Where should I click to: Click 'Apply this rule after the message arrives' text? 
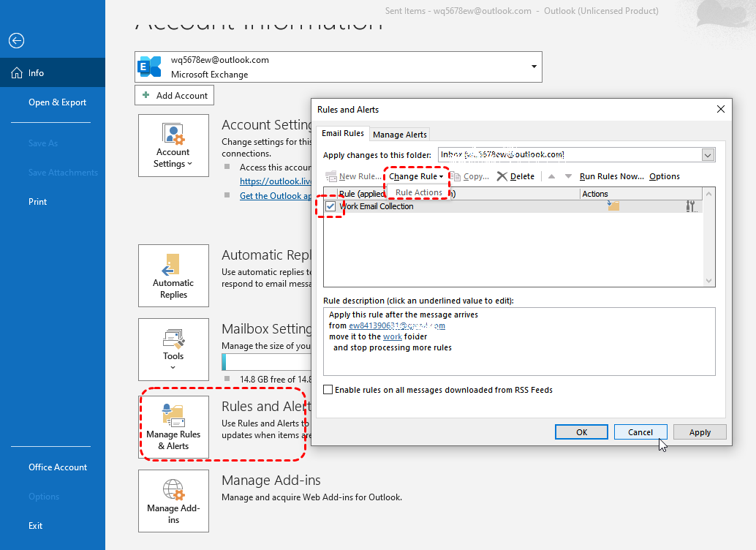(404, 314)
